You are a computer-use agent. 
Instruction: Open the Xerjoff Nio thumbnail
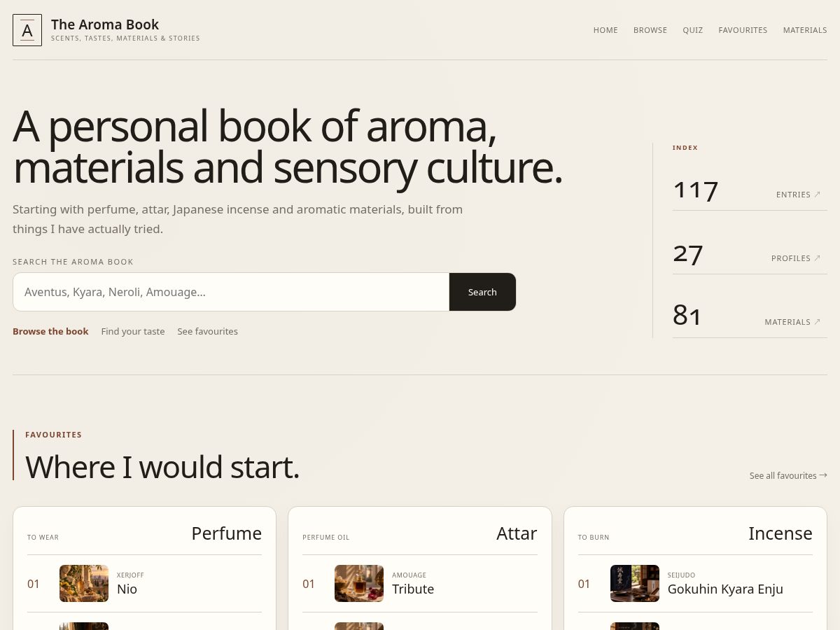tap(84, 583)
